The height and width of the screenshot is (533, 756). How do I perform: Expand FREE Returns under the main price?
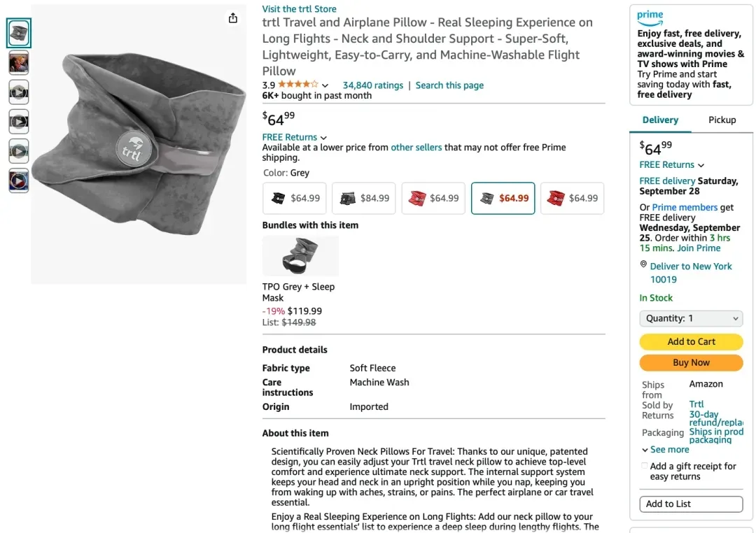coord(294,137)
